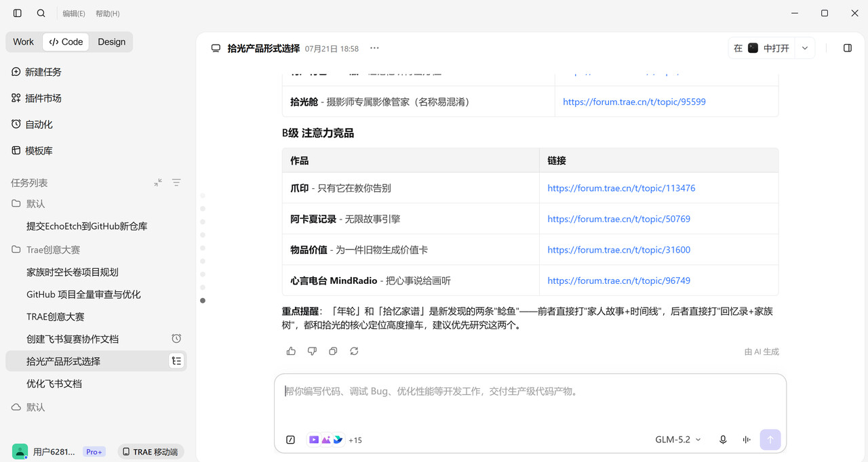
Task: Click the checklist icon on 拾光产品形式选择 row
Action: pyautogui.click(x=176, y=361)
